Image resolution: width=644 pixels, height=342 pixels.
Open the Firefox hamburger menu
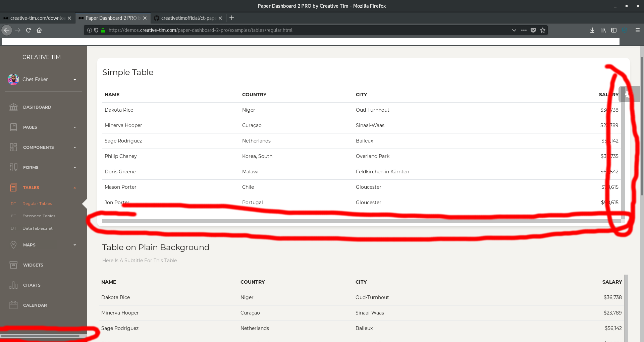(x=638, y=30)
